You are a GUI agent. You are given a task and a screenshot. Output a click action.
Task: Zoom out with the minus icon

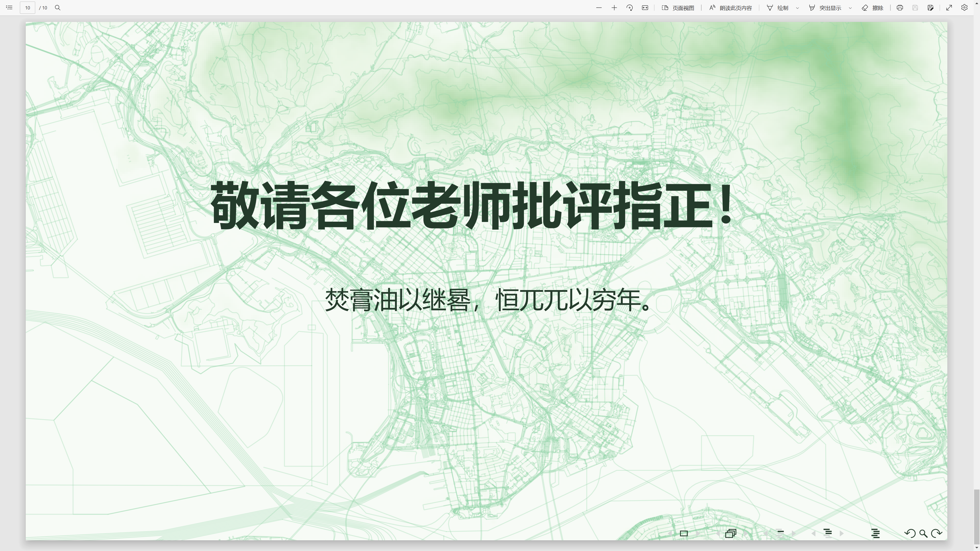[599, 8]
